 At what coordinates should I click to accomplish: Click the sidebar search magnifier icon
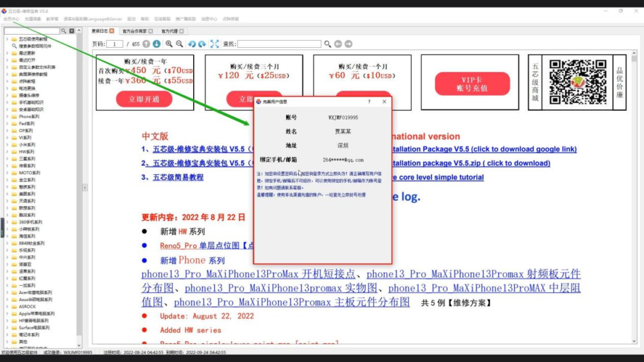[x=64, y=31]
